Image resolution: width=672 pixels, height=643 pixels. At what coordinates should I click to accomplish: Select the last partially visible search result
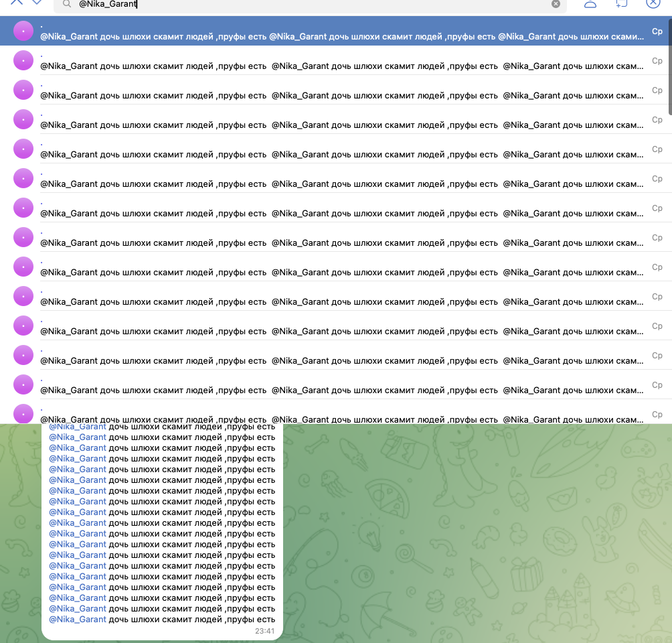pyautogui.click(x=335, y=415)
